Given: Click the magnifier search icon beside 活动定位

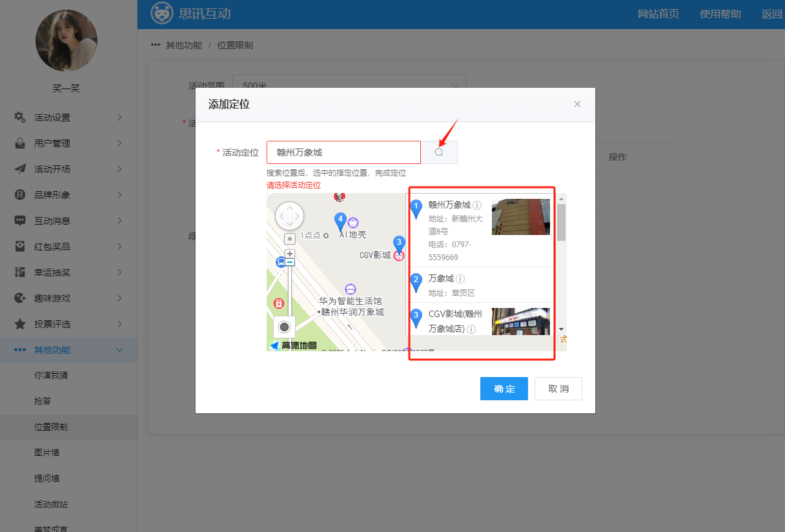Looking at the screenshot, I should click(439, 152).
